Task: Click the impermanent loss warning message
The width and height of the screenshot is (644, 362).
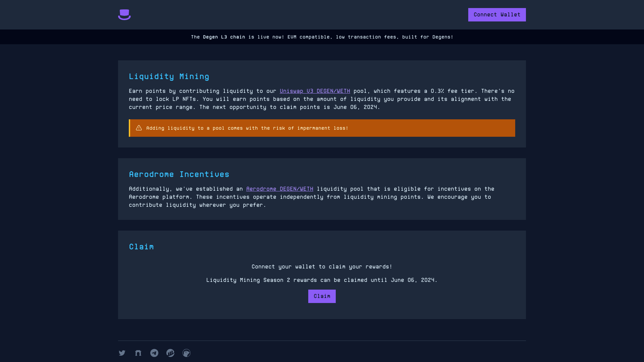Action: click(247, 128)
